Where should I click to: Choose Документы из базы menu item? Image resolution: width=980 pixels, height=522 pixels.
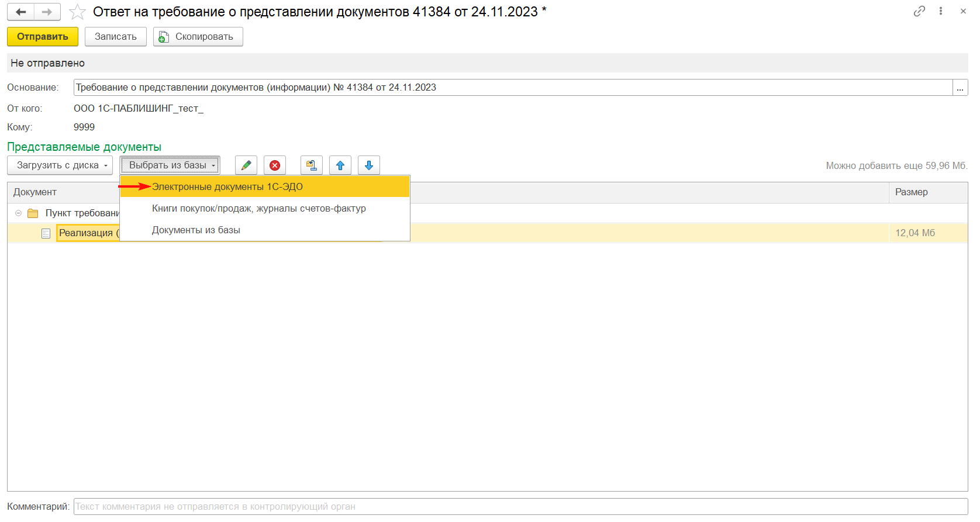[265, 230]
